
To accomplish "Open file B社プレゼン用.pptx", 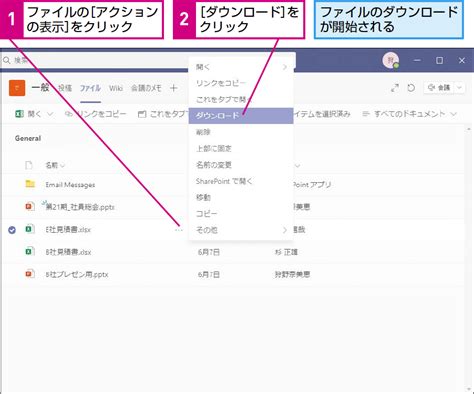I will click(77, 275).
